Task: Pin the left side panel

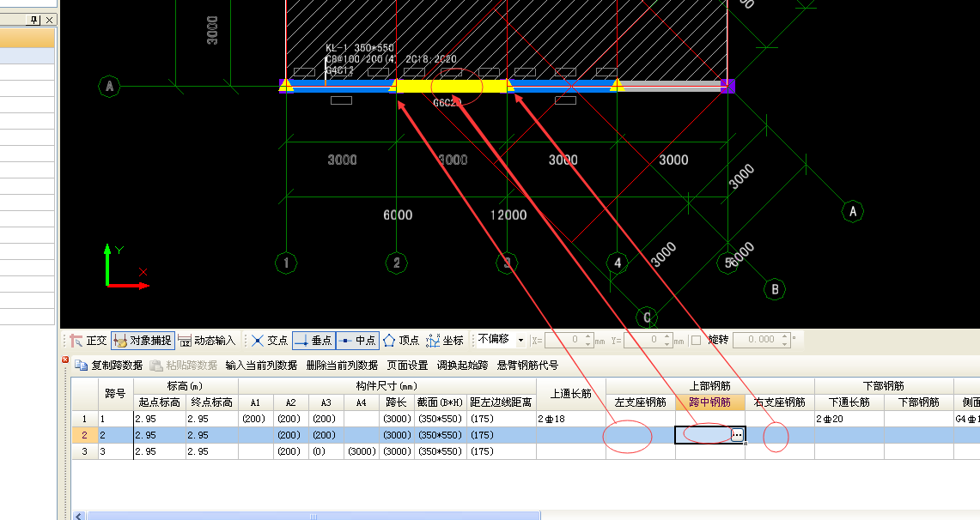Action: tap(34, 20)
